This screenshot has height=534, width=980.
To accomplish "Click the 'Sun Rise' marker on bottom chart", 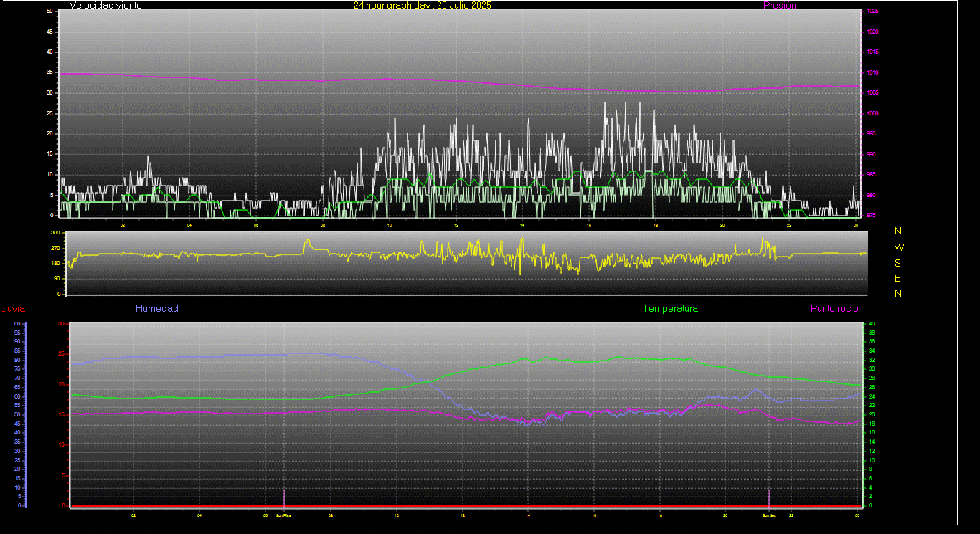I will pos(283,515).
